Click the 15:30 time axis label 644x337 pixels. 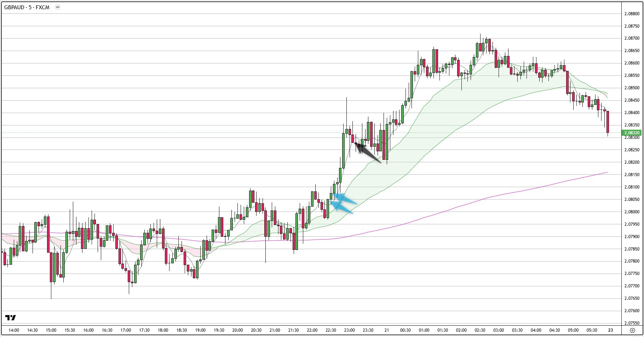(69, 330)
